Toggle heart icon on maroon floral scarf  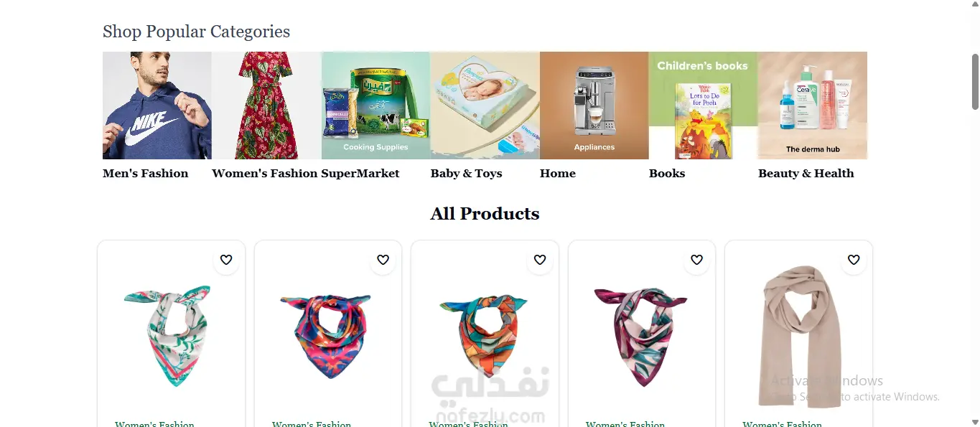coord(696,260)
